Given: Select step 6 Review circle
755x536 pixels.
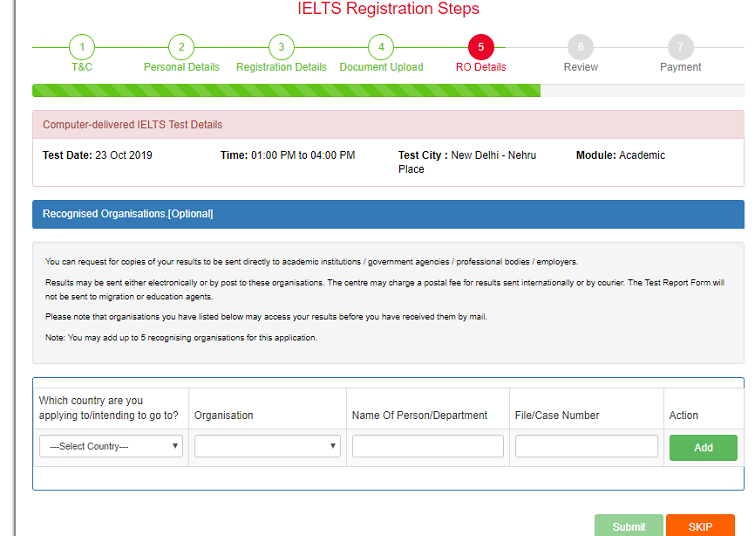Looking at the screenshot, I should (580, 47).
